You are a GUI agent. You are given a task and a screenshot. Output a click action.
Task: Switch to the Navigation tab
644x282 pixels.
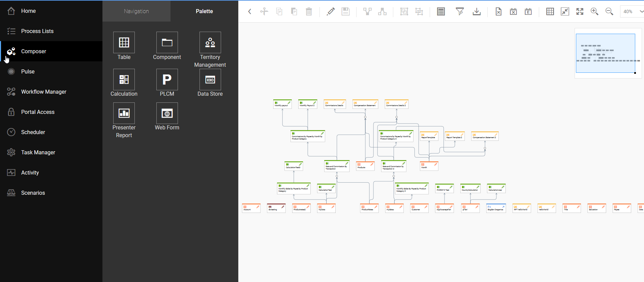(136, 11)
